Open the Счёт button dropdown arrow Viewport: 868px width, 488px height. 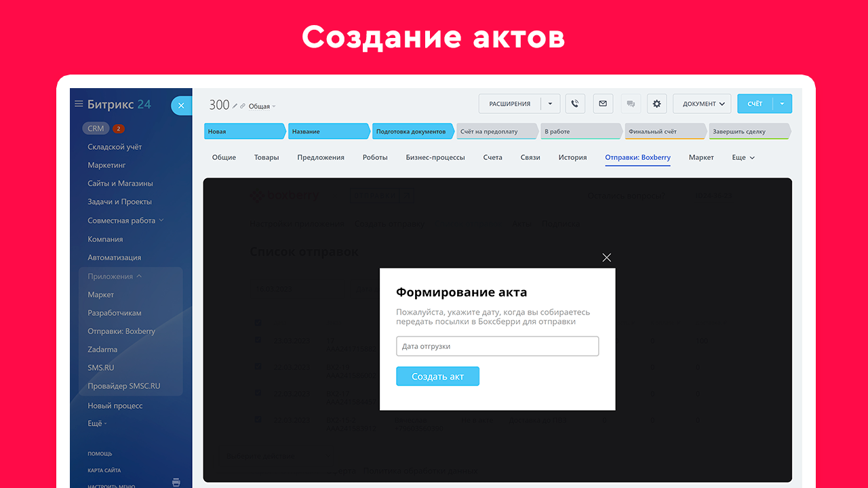click(x=782, y=104)
